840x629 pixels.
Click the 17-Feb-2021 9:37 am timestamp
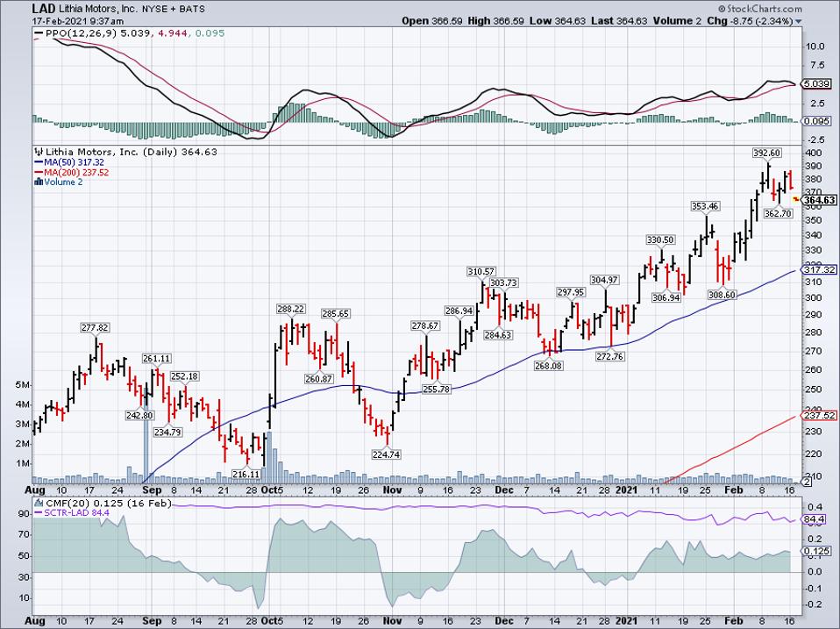[78, 21]
